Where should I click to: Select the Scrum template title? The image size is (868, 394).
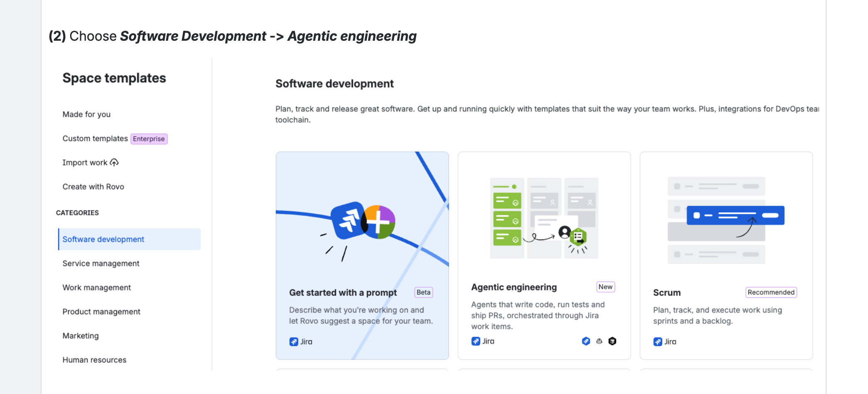[667, 293]
